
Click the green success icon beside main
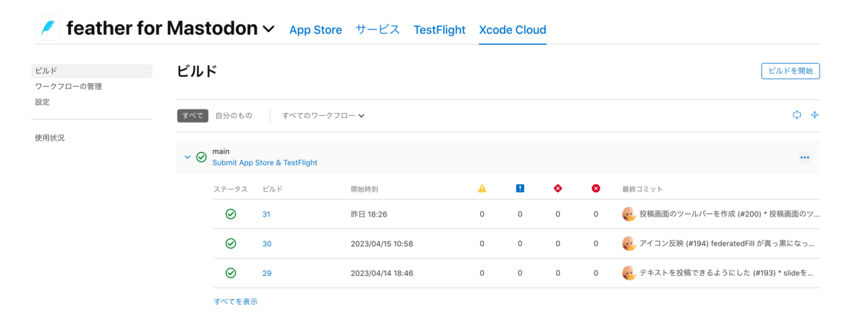[x=201, y=157]
